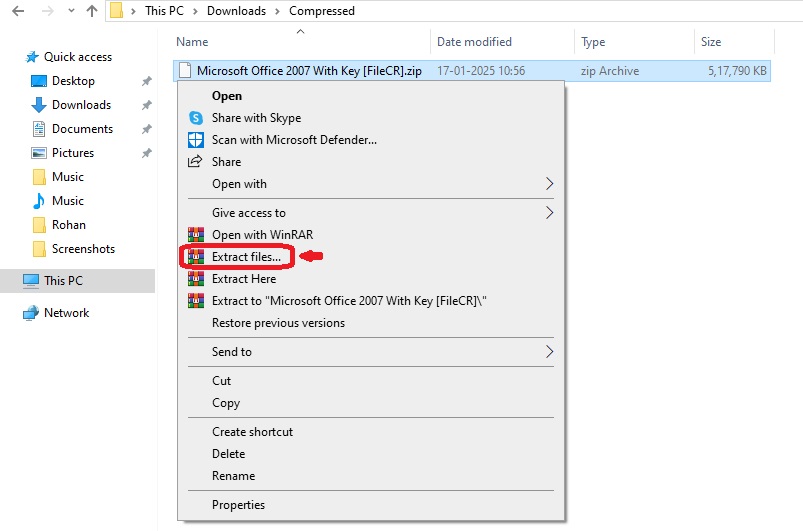The width and height of the screenshot is (803, 531).
Task: Expand the Open with submenu arrow
Action: [x=549, y=184]
